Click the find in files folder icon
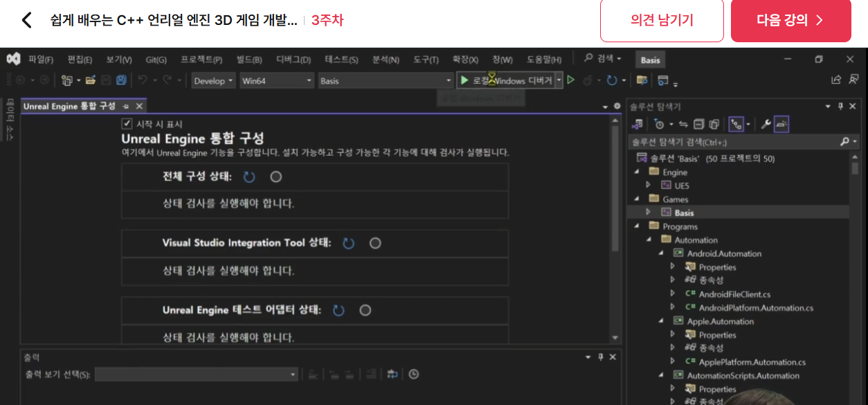Viewport: 868px width, 405px height. point(642,80)
